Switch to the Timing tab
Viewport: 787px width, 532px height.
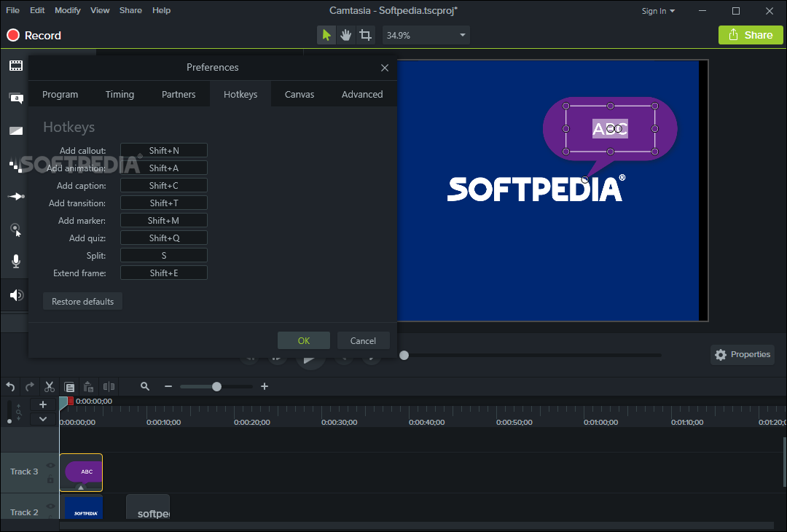(x=120, y=94)
